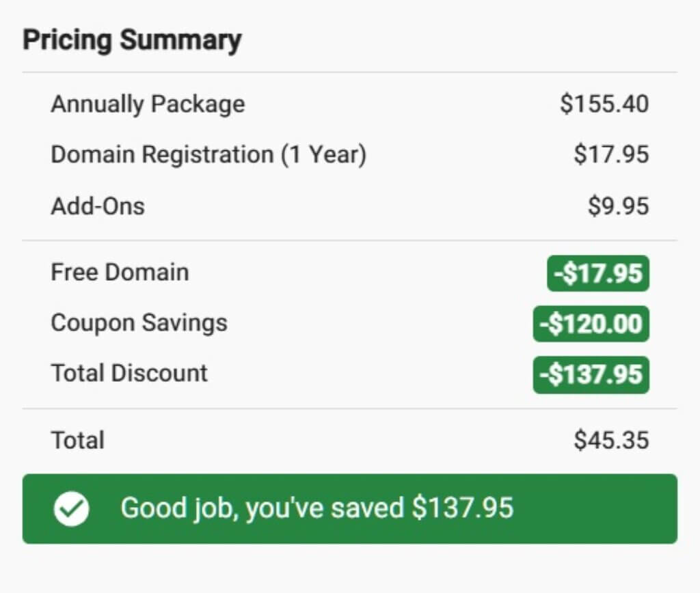
Task: Click the Add-Ons line item
Action: 97,206
